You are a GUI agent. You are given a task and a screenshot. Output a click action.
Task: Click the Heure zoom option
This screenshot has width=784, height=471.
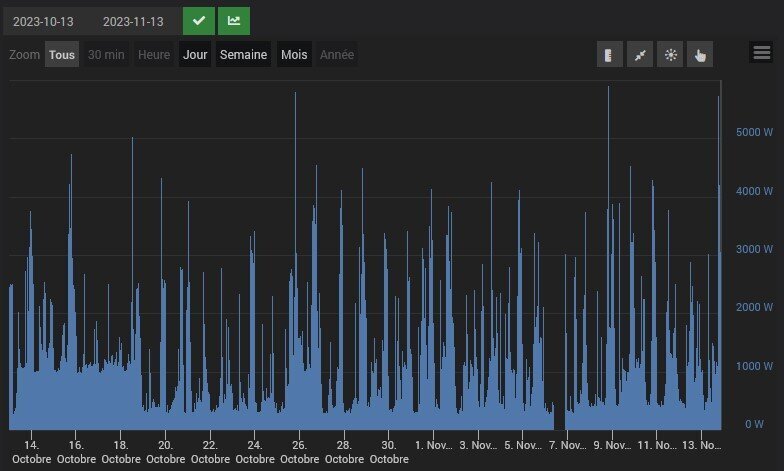coord(154,55)
